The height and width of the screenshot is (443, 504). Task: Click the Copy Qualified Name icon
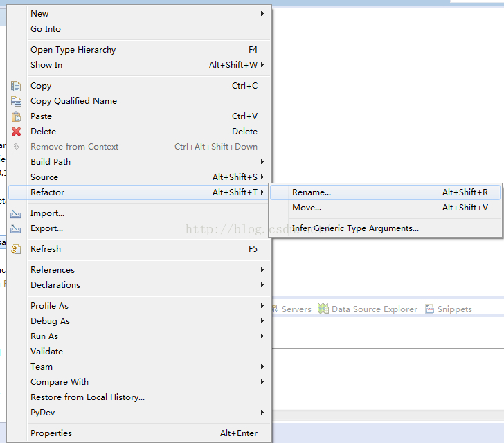click(x=16, y=101)
